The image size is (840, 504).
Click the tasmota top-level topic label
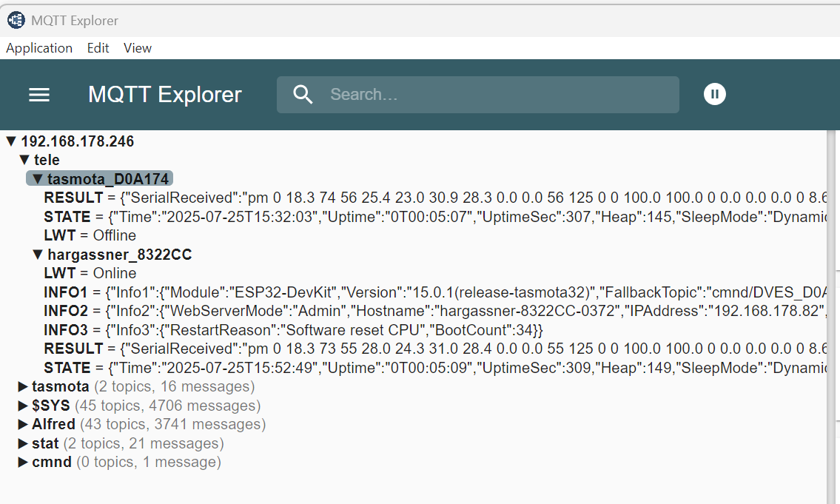(61, 387)
